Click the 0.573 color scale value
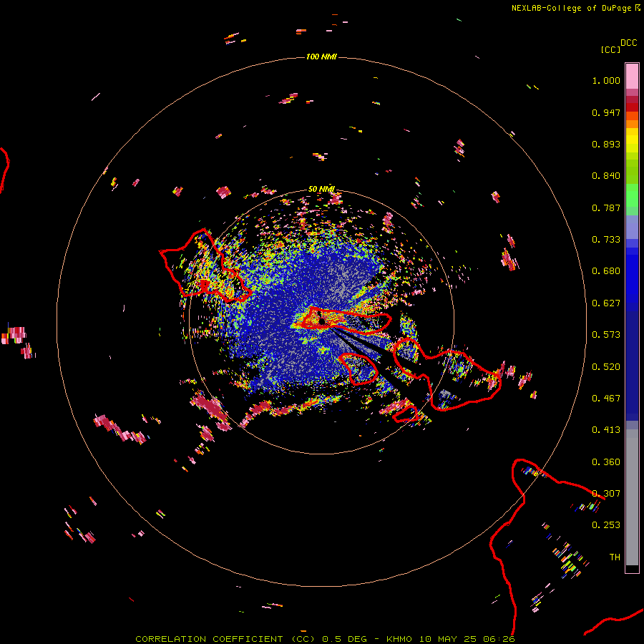 pos(606,335)
